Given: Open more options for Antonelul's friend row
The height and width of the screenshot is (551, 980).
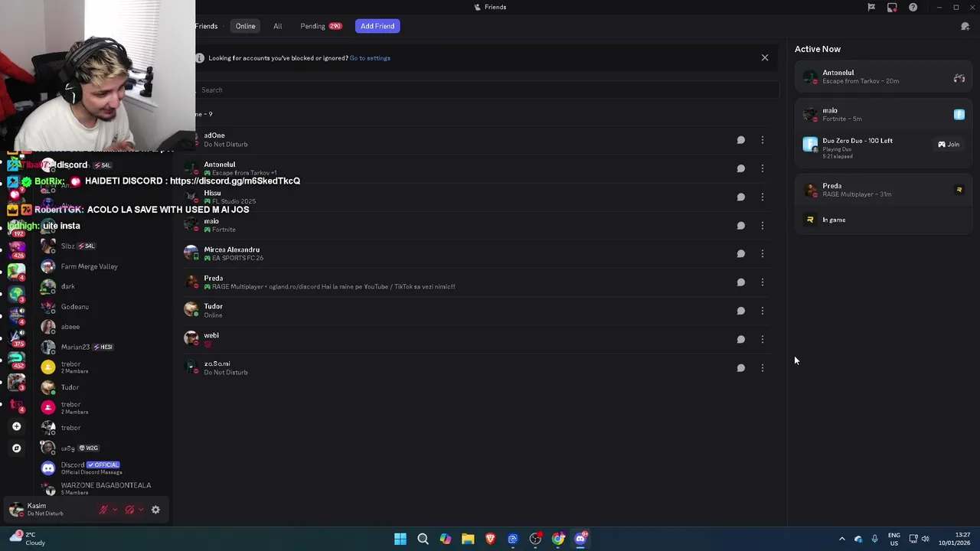Looking at the screenshot, I should point(763,168).
